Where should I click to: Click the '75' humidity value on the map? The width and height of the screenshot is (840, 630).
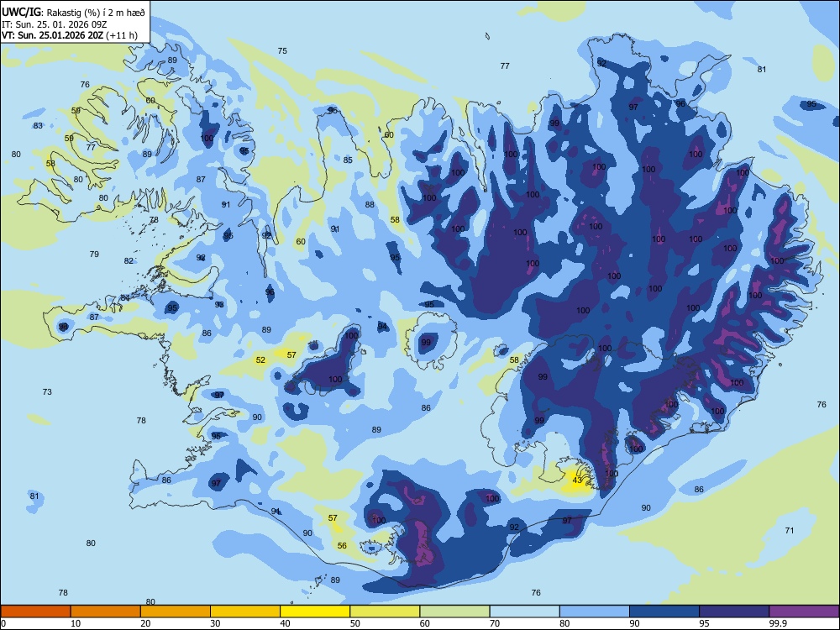click(x=282, y=51)
